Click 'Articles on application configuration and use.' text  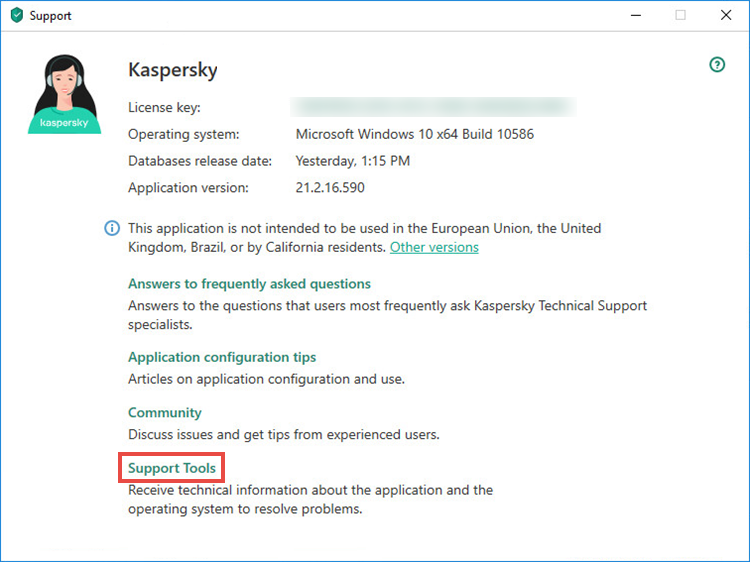click(266, 379)
